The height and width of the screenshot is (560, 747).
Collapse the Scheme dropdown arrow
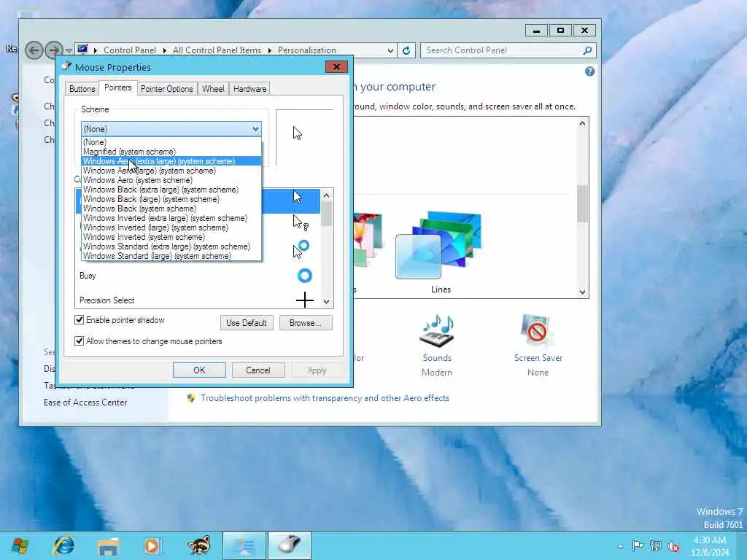click(x=255, y=128)
